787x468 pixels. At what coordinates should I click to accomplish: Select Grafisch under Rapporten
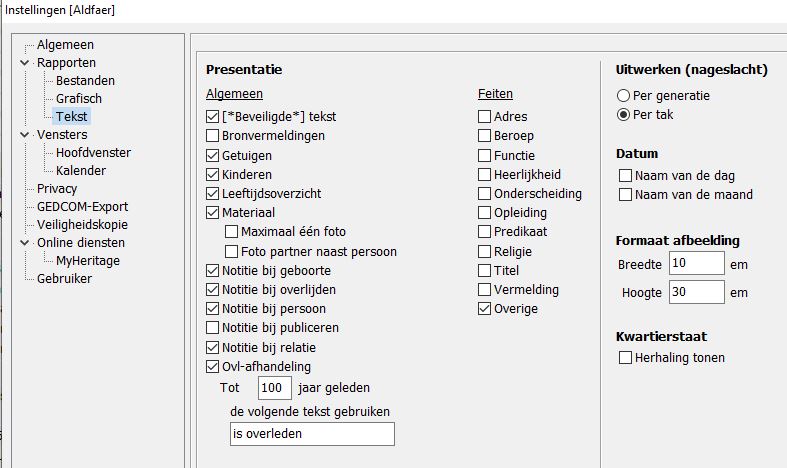tap(79, 99)
